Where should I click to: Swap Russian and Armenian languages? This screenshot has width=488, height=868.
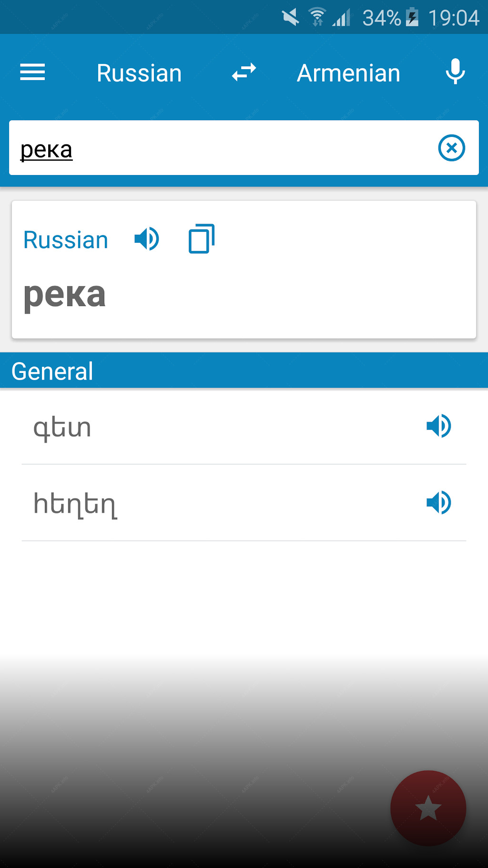(x=244, y=72)
